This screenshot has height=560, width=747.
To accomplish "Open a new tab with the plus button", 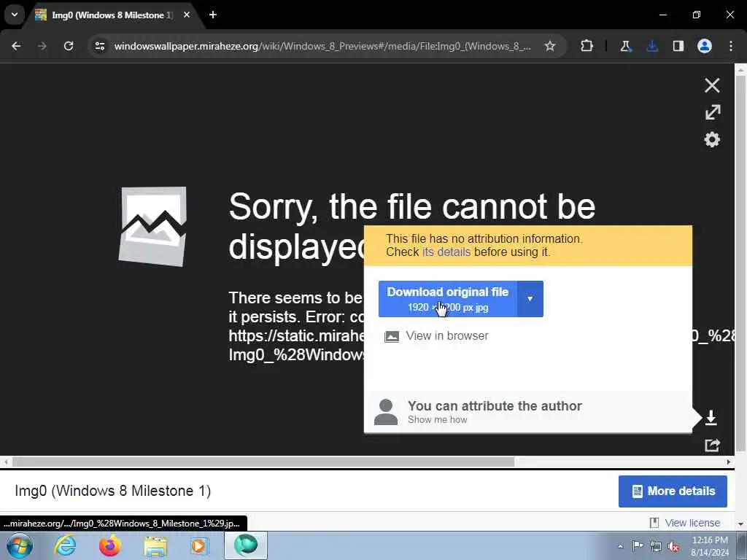I will (x=213, y=15).
